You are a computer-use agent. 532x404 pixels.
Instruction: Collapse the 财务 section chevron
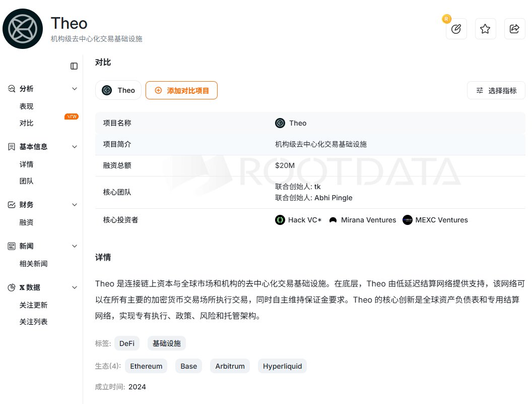coord(75,205)
